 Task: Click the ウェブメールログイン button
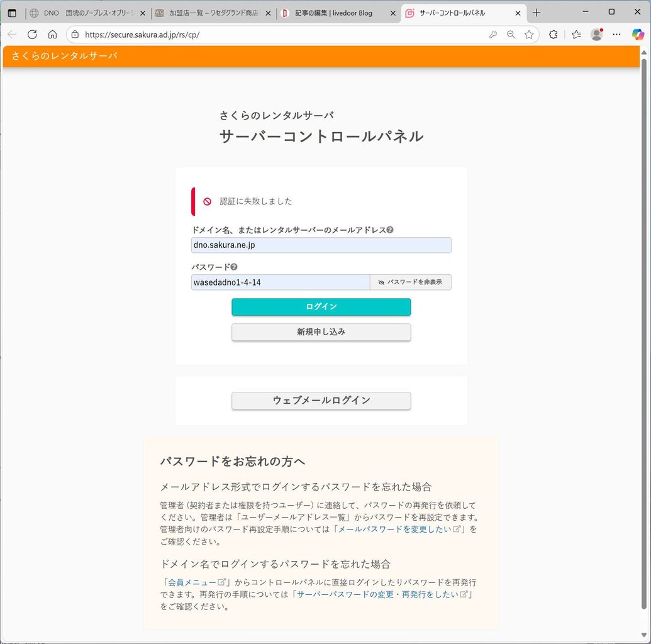tap(321, 401)
